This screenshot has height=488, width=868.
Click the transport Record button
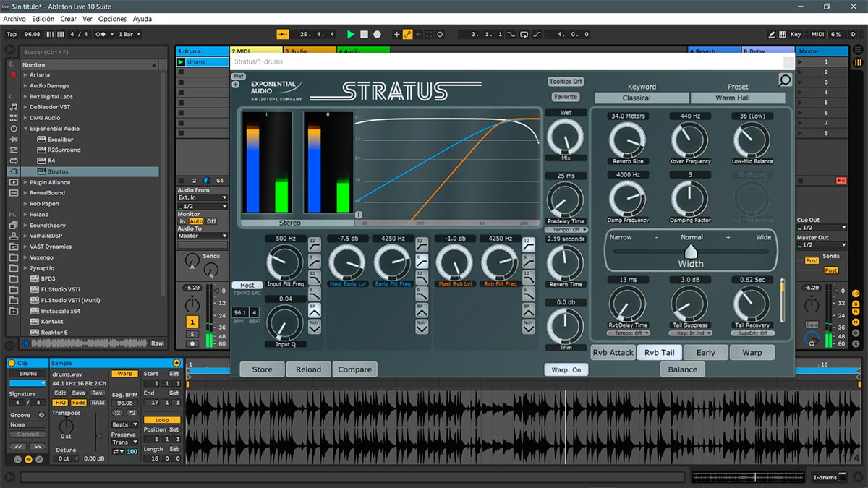point(377,34)
